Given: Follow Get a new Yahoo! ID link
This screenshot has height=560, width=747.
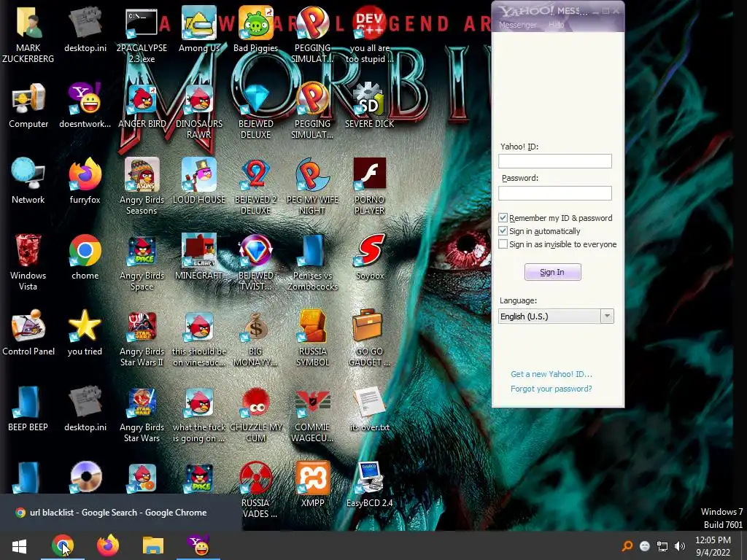Looking at the screenshot, I should 551,374.
